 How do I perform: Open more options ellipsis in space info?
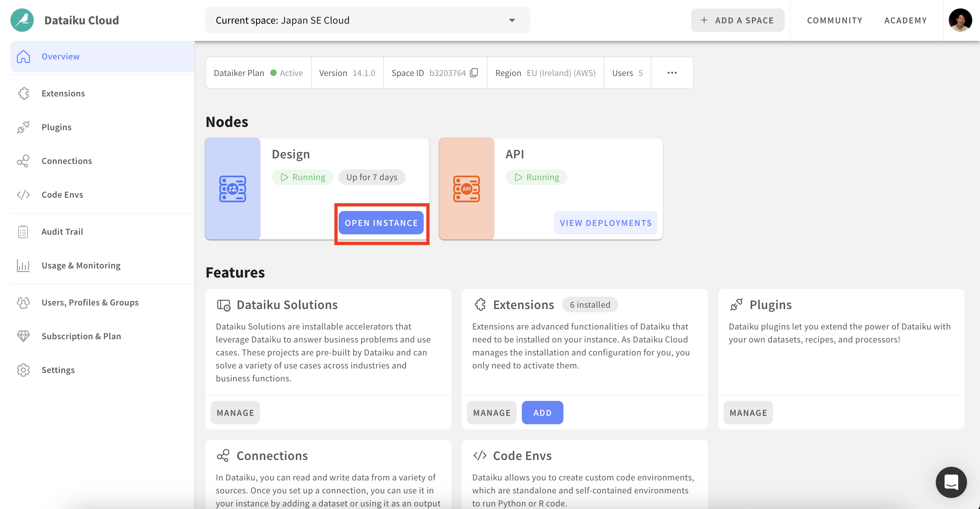point(672,73)
